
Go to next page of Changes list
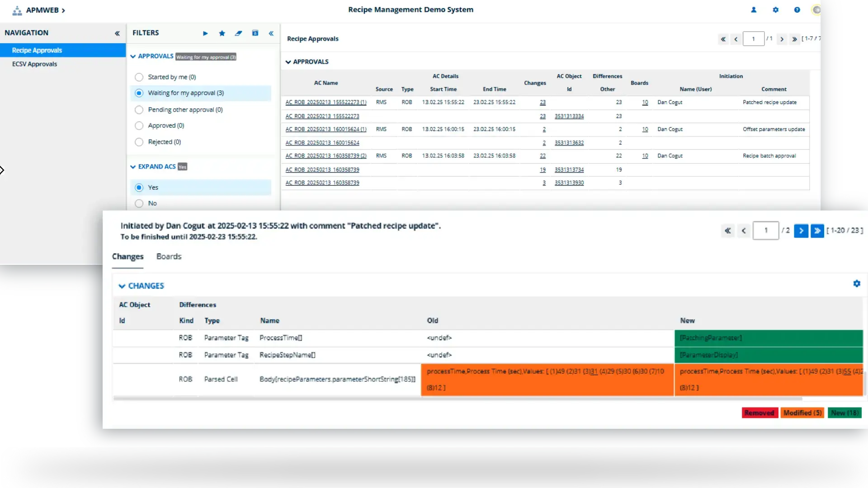(801, 231)
